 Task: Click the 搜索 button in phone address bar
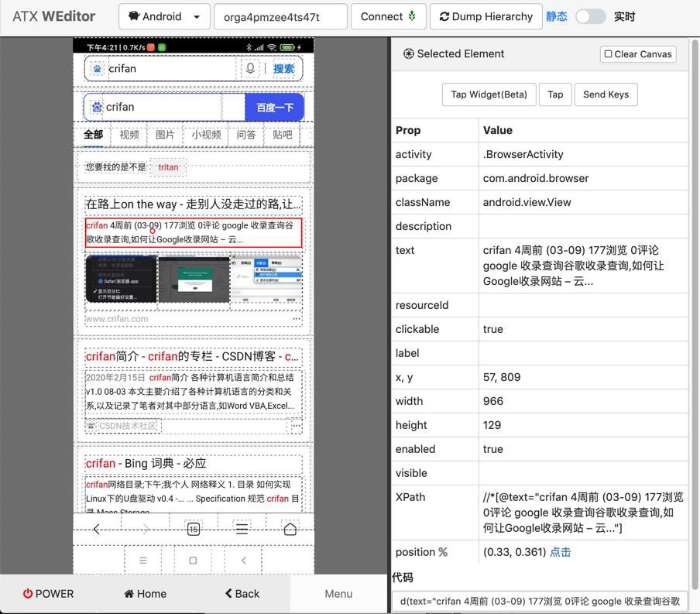click(283, 69)
